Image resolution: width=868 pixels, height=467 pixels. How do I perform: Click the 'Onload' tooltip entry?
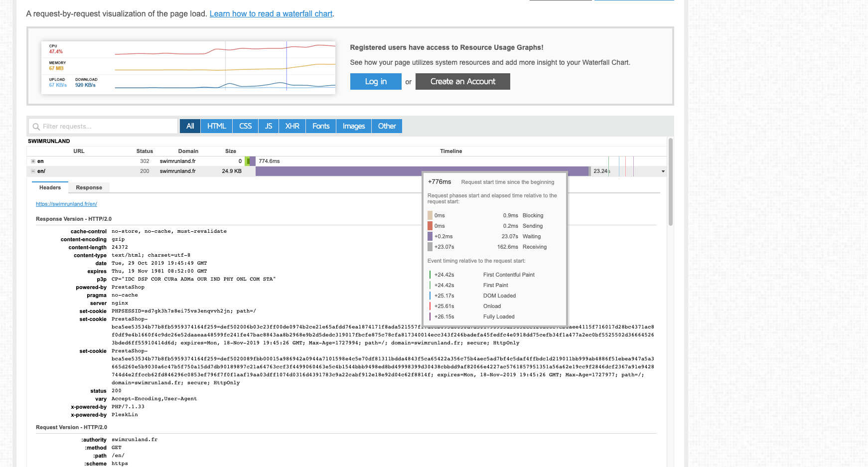click(492, 306)
